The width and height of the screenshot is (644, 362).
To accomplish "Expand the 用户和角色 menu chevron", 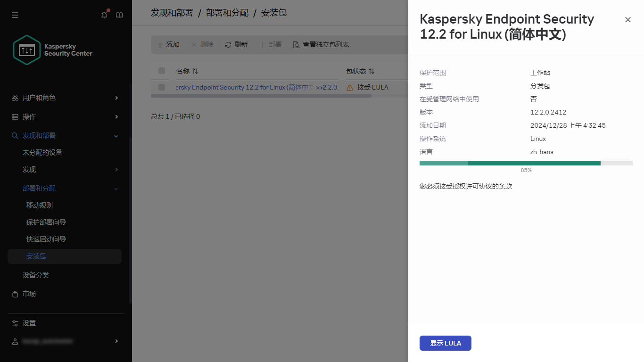I will point(116,98).
